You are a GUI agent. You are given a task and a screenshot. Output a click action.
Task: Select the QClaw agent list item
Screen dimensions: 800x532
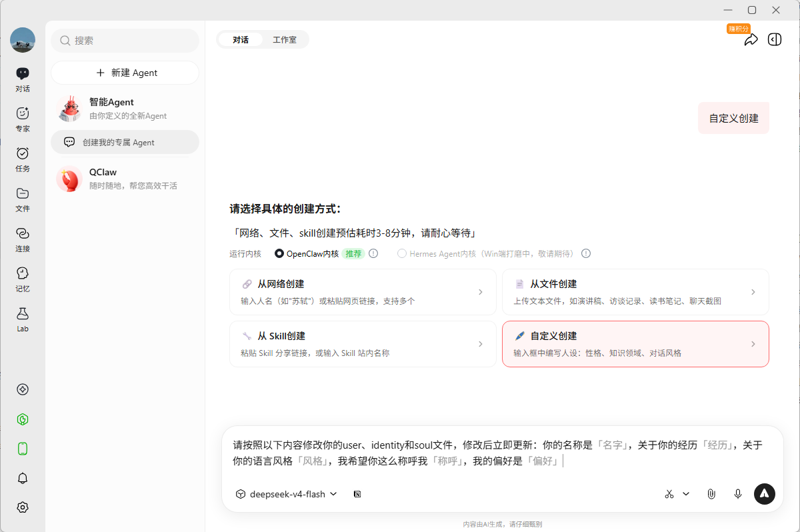coord(125,179)
